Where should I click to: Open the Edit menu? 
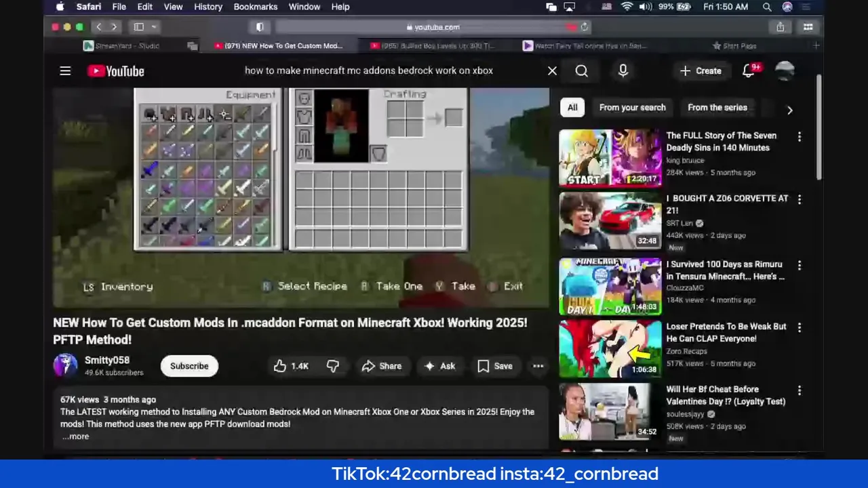144,7
